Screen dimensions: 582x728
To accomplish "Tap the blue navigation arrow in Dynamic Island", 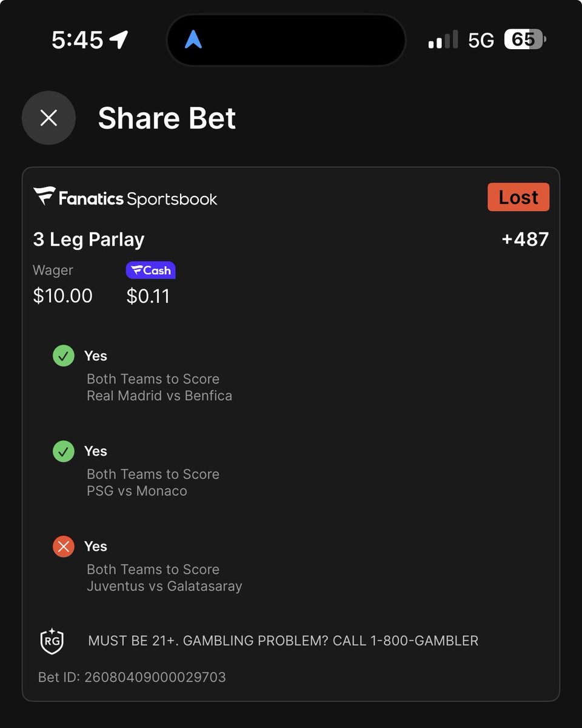I will (x=193, y=40).
